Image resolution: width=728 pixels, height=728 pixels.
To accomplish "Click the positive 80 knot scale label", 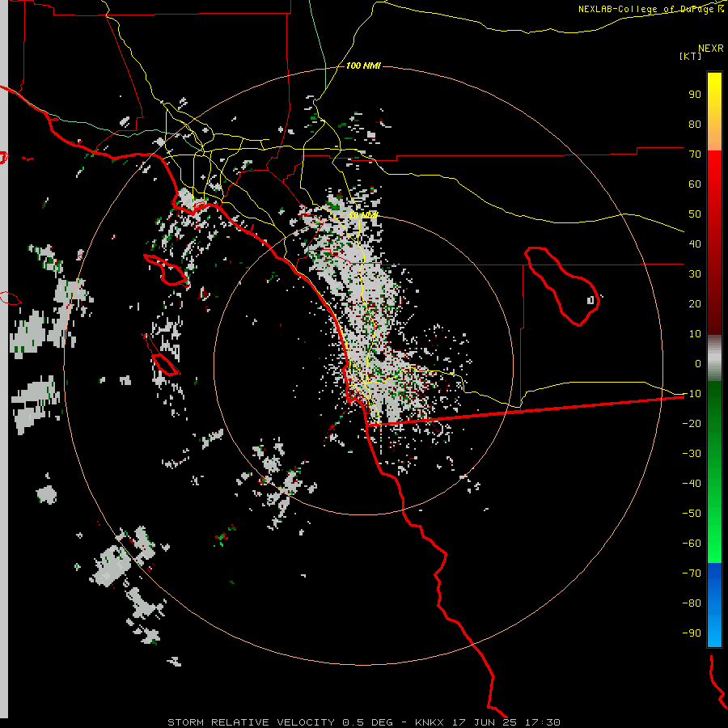I will point(695,124).
